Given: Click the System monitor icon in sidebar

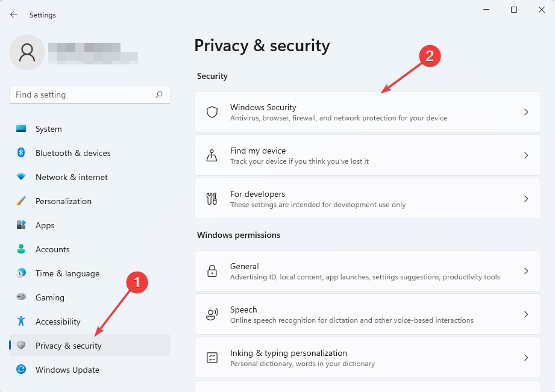Looking at the screenshot, I should (x=21, y=129).
